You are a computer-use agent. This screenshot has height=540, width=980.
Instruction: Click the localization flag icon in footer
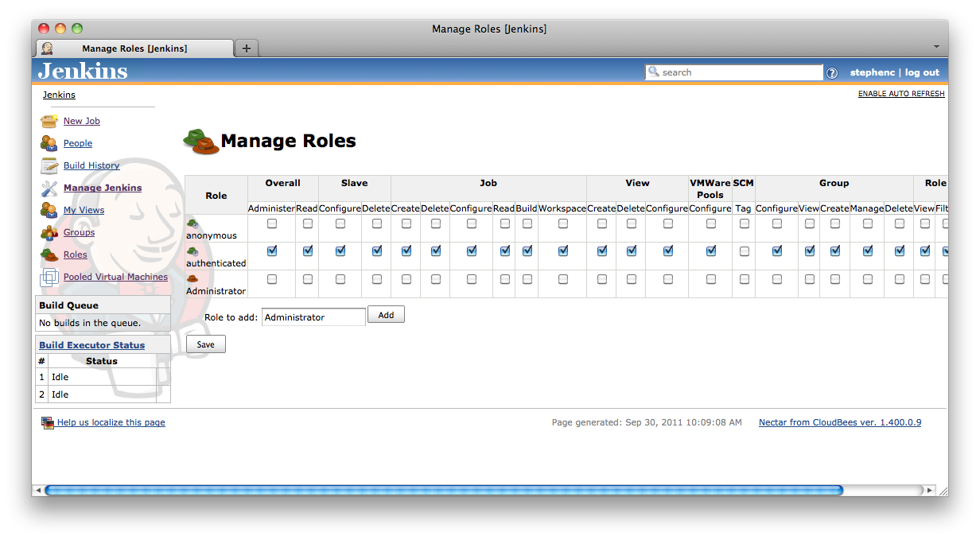[48, 422]
